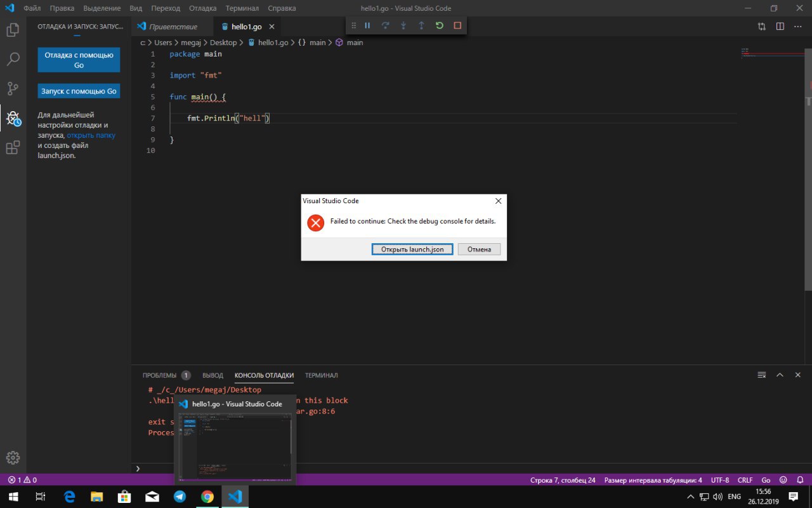
Task: Click Строка 7, столбец 24 indicator
Action: coord(563,480)
